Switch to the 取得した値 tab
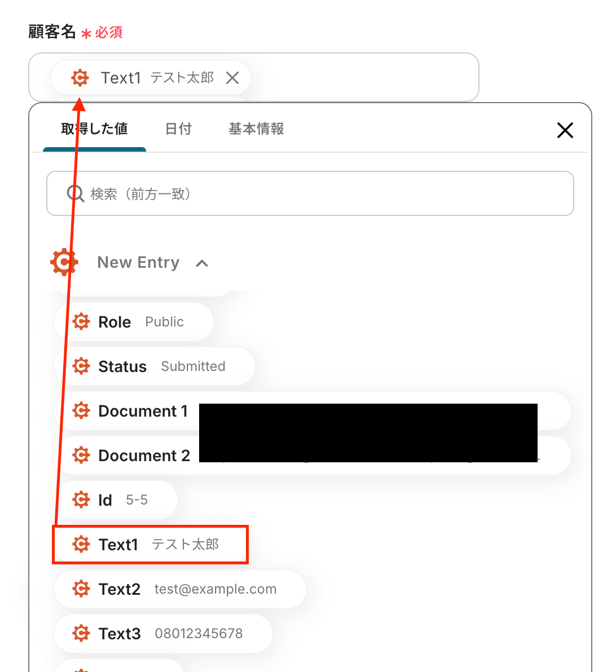The width and height of the screenshot is (616, 672). [94, 129]
